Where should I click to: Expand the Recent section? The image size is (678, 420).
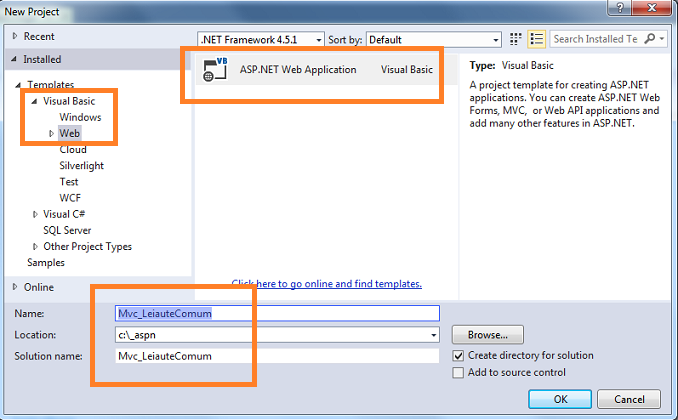click(15, 36)
